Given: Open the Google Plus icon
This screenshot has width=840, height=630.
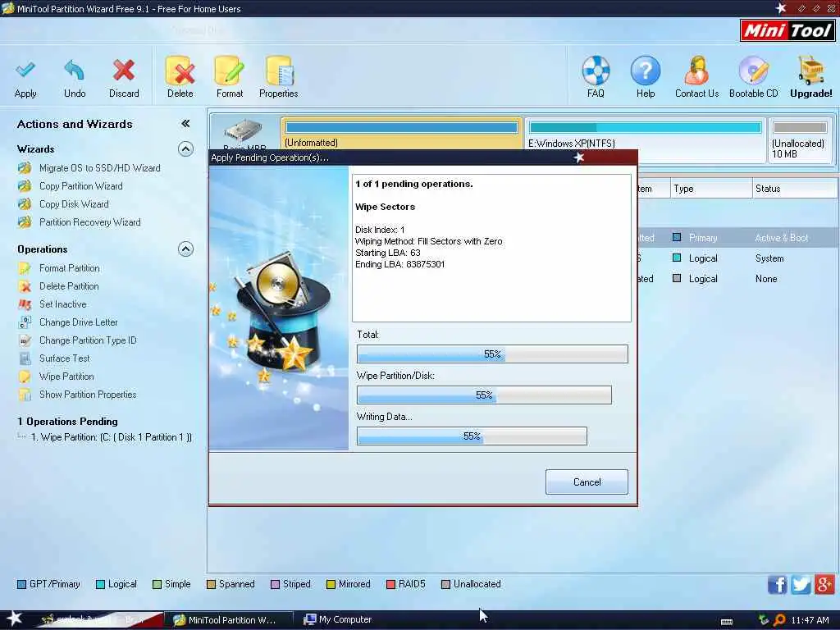Looking at the screenshot, I should click(824, 584).
